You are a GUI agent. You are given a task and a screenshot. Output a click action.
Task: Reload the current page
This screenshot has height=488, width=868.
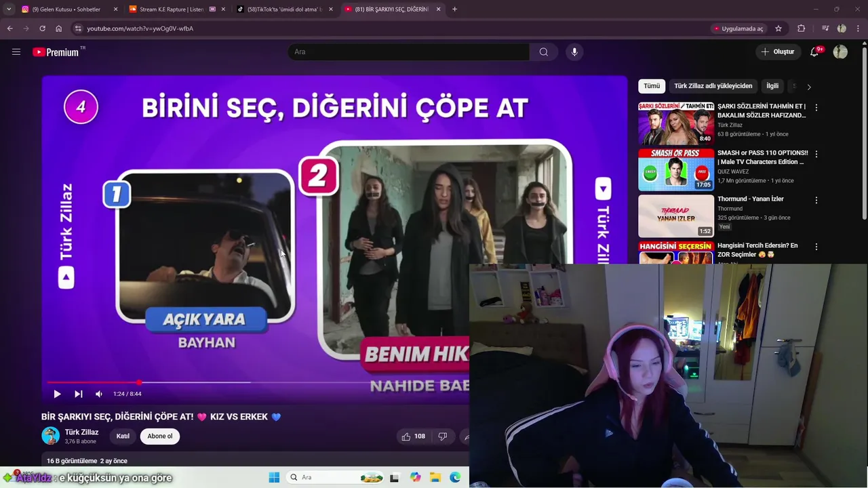42,28
